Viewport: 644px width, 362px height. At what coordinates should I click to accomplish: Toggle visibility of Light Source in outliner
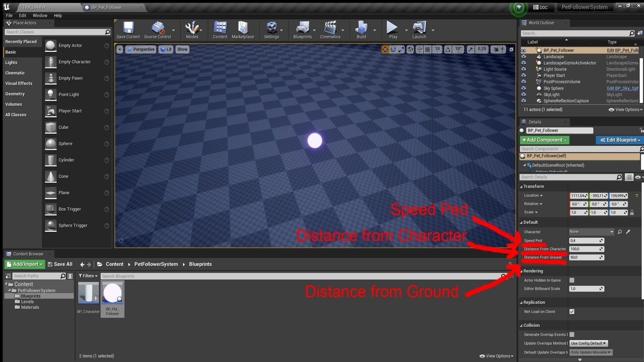coord(523,69)
